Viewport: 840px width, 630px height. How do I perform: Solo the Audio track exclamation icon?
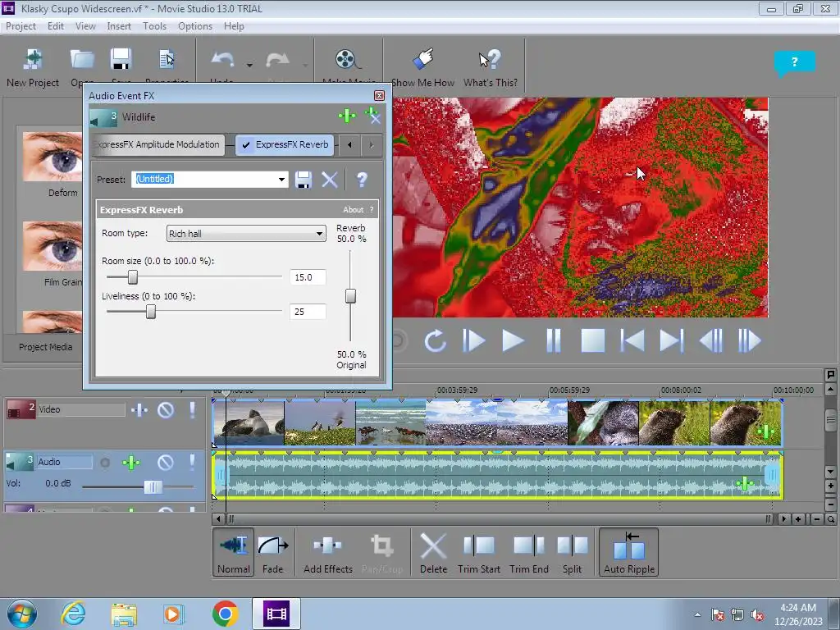[x=192, y=463]
